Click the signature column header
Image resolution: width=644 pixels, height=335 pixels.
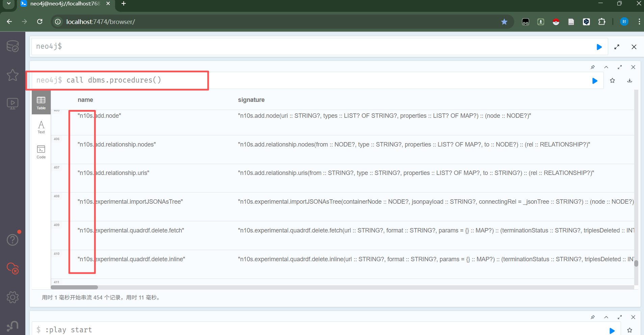coord(251,100)
